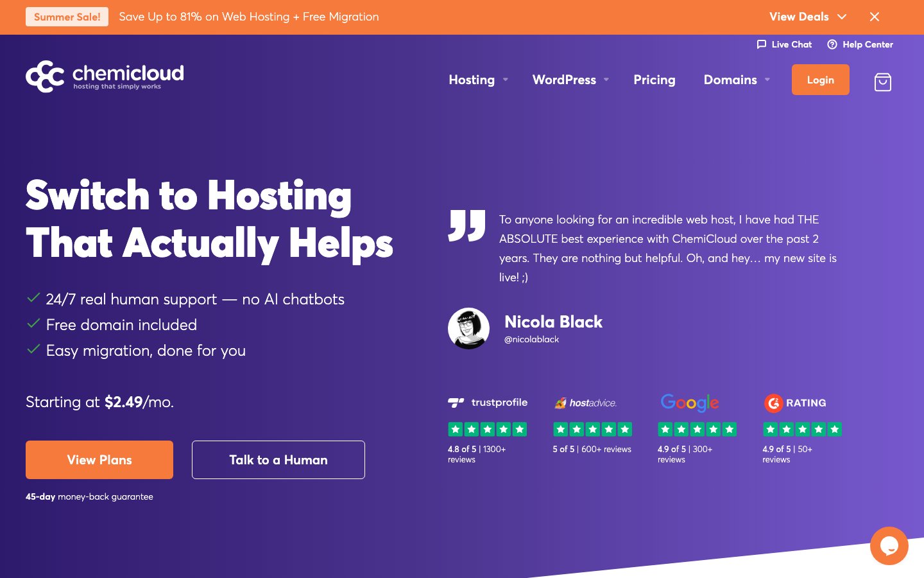Click the ChemiCloud logo
The height and width of the screenshot is (578, 924).
(x=105, y=76)
